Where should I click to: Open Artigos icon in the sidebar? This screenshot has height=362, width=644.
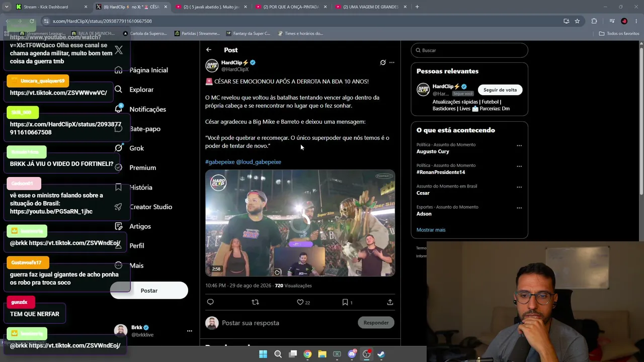click(118, 226)
